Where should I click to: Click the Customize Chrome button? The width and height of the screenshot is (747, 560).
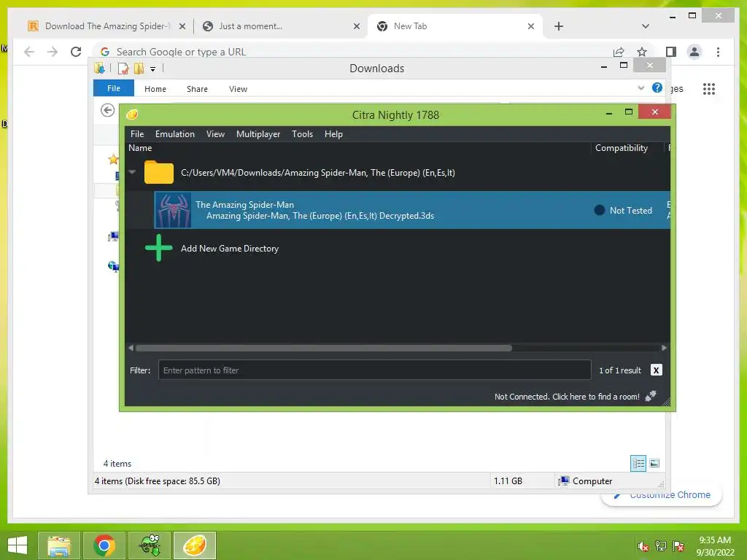(x=662, y=495)
